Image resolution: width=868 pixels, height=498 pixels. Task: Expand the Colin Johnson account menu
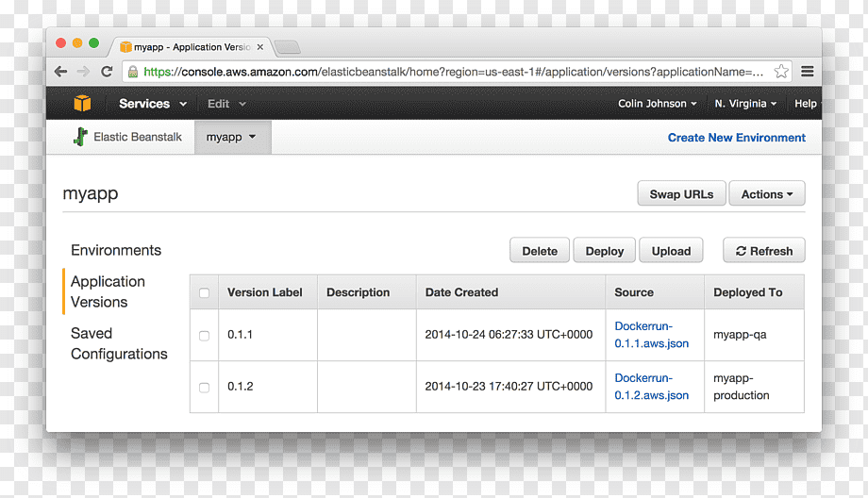pos(657,104)
